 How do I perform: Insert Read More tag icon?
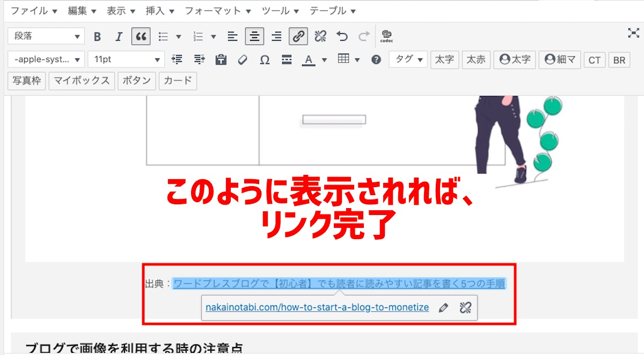[287, 60]
